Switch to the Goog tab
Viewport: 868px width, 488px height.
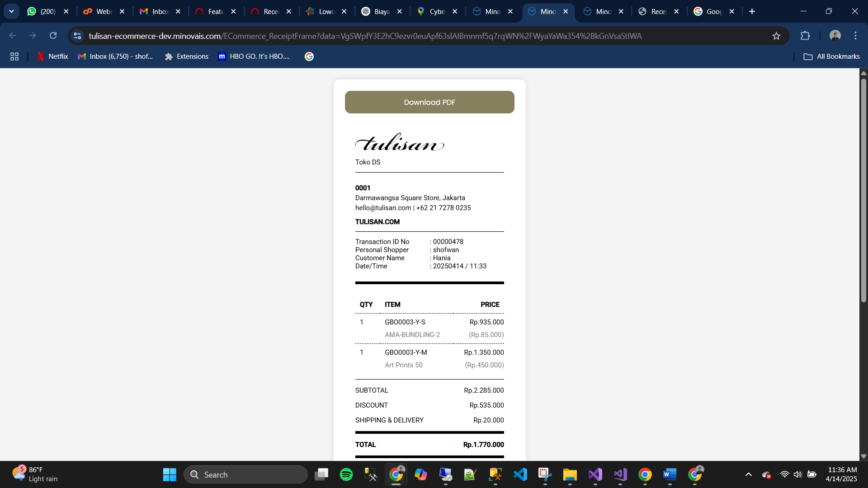[708, 11]
